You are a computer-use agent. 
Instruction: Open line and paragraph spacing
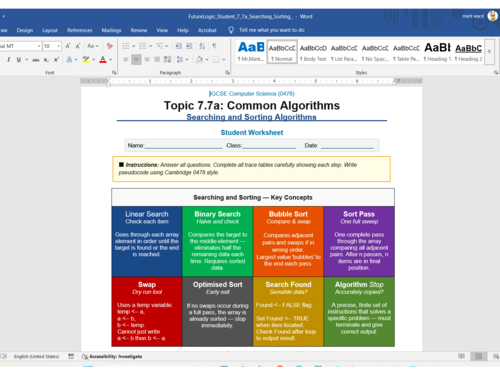point(180,60)
